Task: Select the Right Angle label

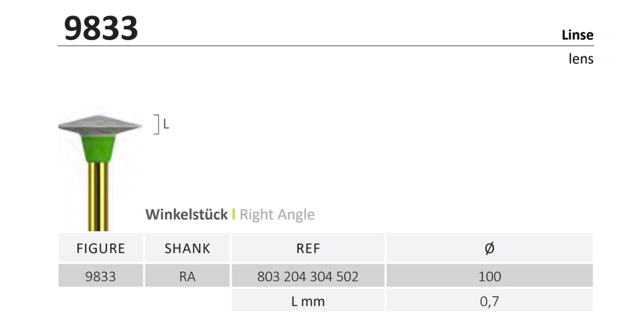Action: click(x=277, y=215)
